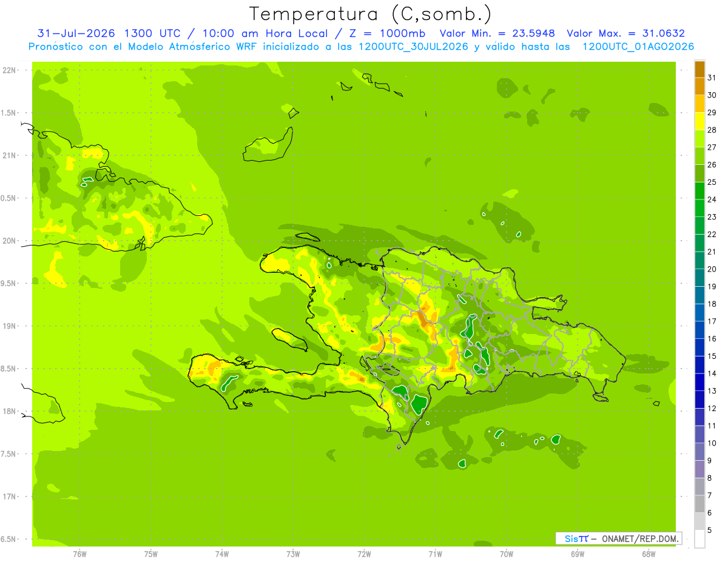728x562 pixels.
Task: Select the legend swatch between 27 and 28
Action: tap(699, 138)
